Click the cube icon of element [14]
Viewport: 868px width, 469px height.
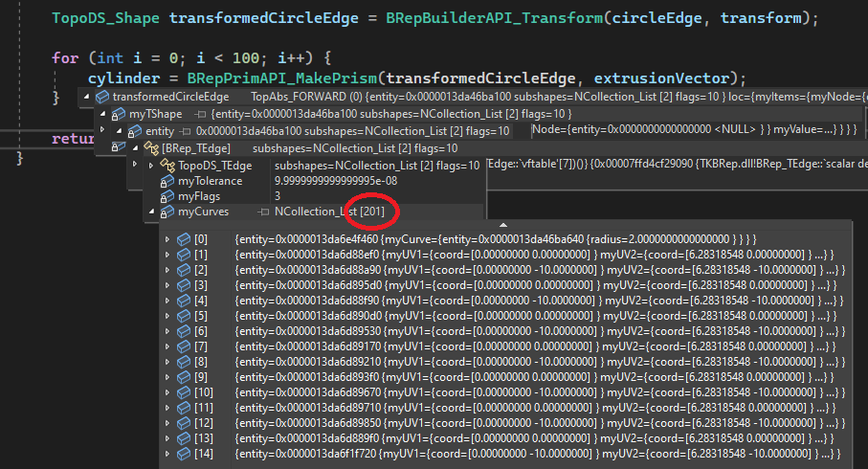[185, 453]
